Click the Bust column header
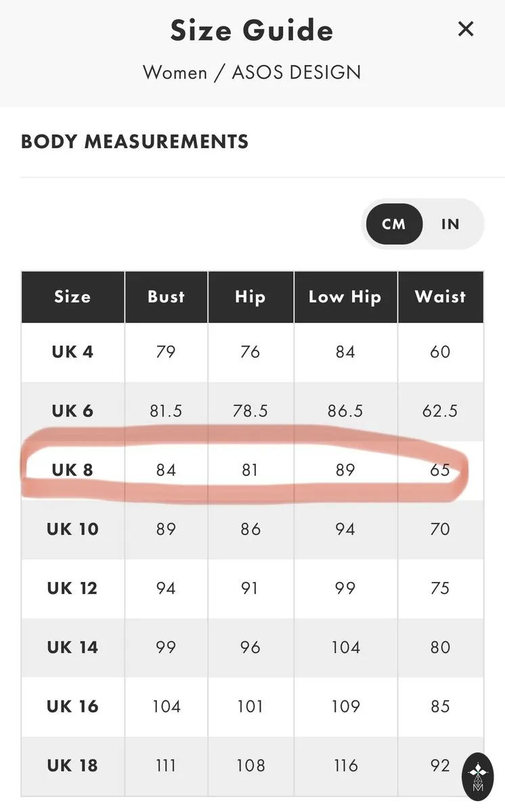The height and width of the screenshot is (812, 505). (x=166, y=296)
